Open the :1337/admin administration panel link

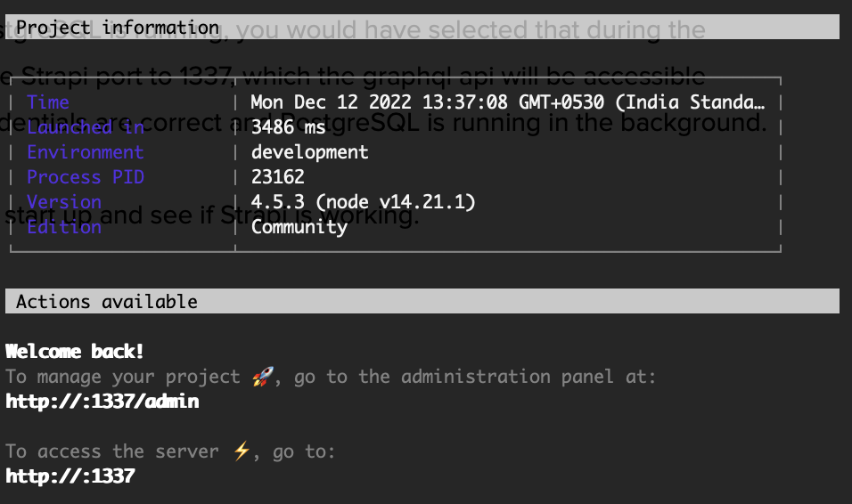coord(102,402)
